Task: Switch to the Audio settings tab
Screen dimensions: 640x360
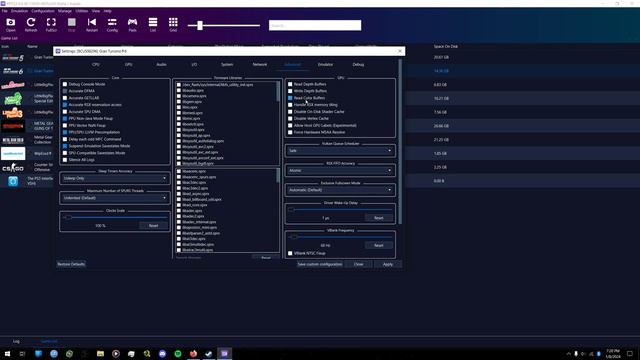Action: (x=161, y=64)
